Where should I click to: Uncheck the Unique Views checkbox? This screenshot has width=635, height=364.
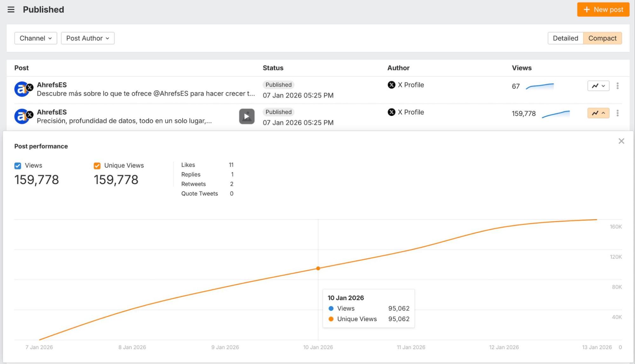(97, 166)
